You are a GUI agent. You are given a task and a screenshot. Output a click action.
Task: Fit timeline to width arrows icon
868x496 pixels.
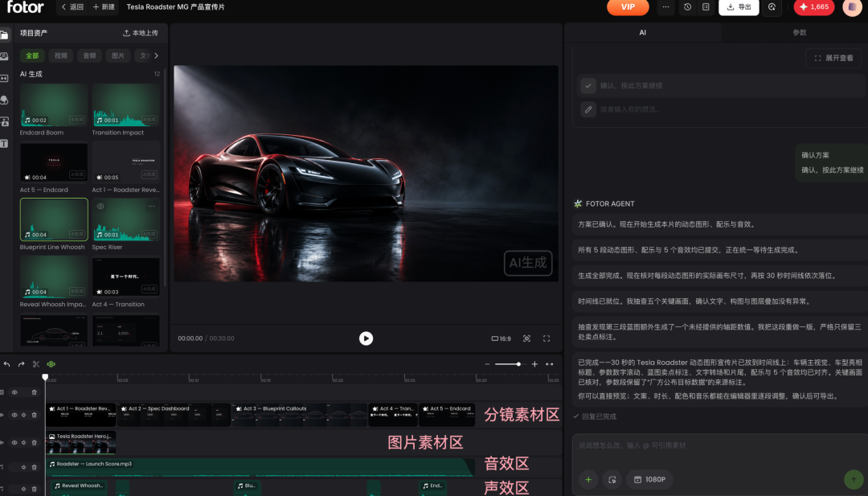[x=549, y=364]
